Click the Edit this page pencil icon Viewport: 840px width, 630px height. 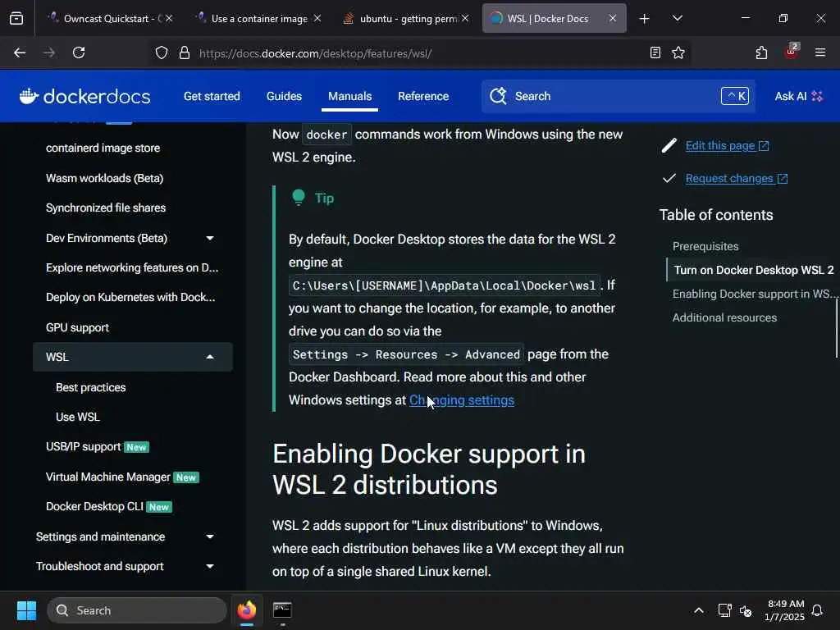point(669,146)
